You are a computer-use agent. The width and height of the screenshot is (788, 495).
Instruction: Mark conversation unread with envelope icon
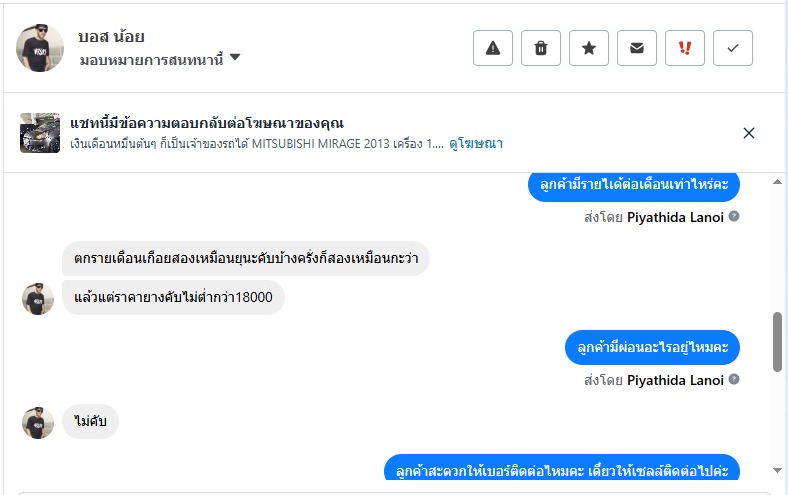[x=637, y=48]
